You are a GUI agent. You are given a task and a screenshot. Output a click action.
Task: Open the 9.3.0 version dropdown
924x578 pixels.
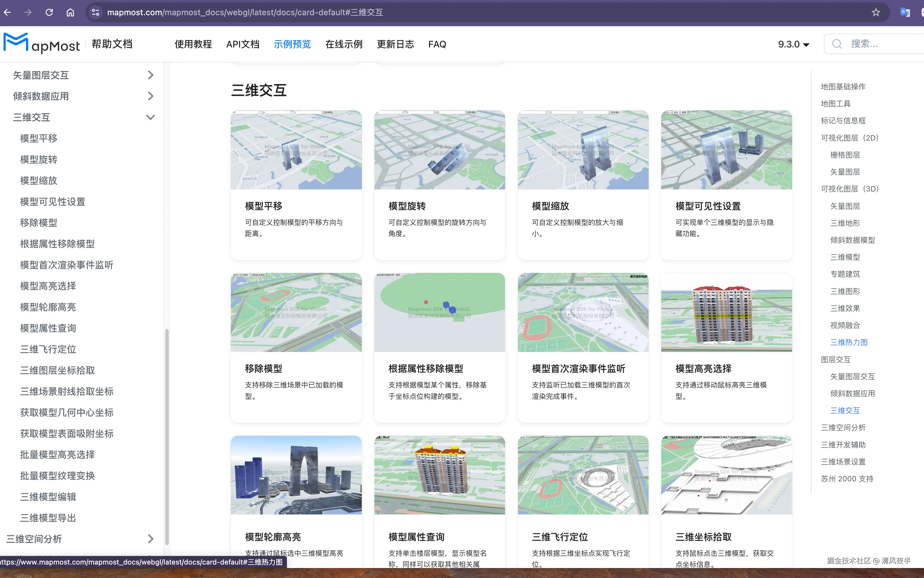click(794, 44)
